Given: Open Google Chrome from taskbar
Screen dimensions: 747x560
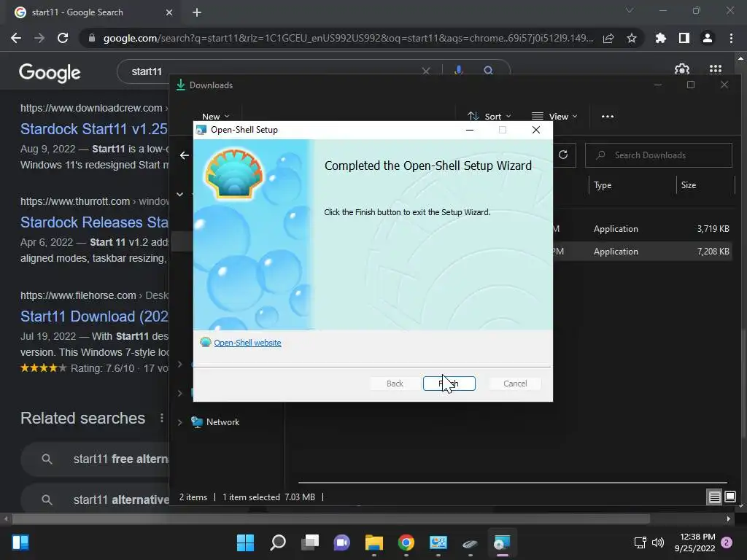Looking at the screenshot, I should pos(406,542).
